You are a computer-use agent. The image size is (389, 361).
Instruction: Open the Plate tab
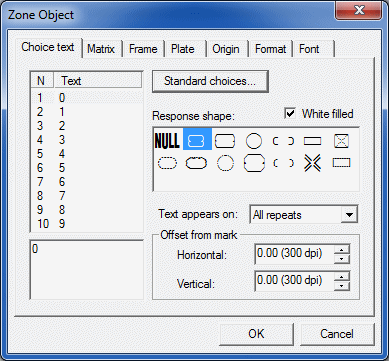(x=183, y=49)
